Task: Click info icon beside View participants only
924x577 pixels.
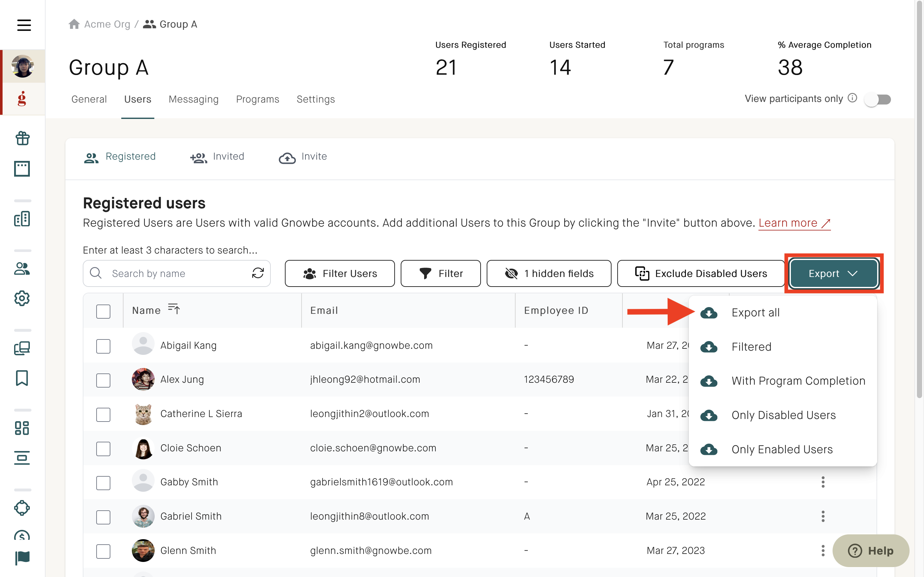Action: [x=852, y=98]
